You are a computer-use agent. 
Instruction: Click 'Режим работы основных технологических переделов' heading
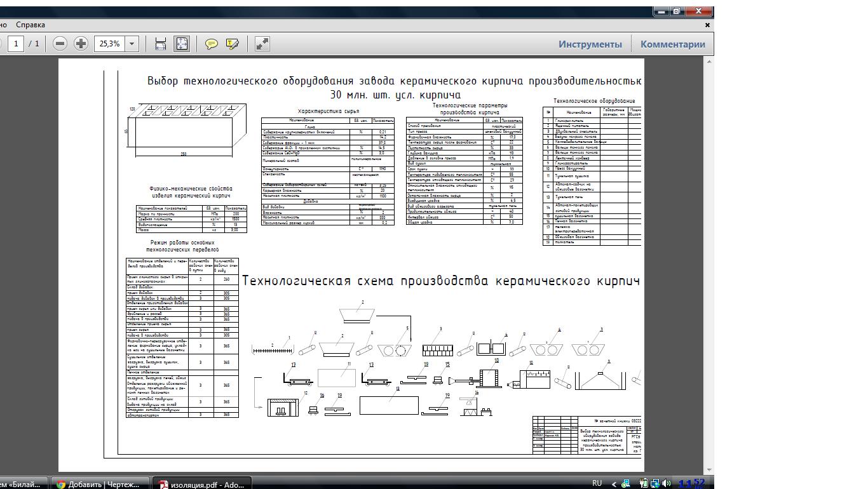tap(182, 246)
